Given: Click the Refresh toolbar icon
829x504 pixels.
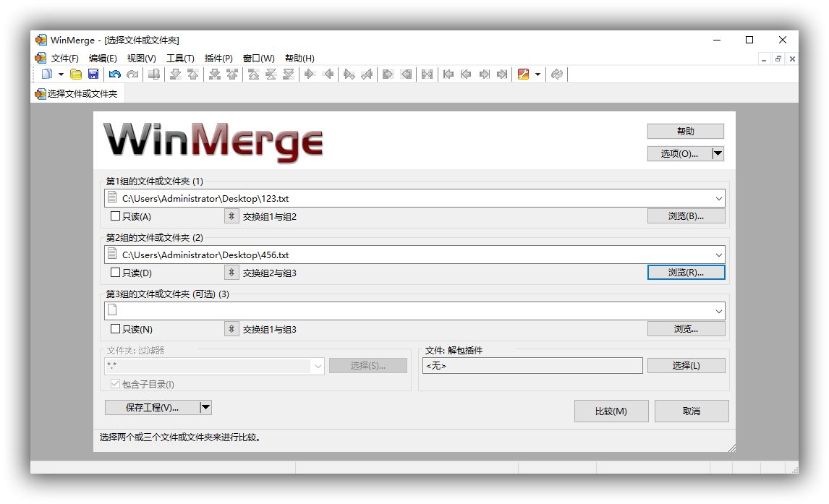Looking at the screenshot, I should click(x=557, y=74).
